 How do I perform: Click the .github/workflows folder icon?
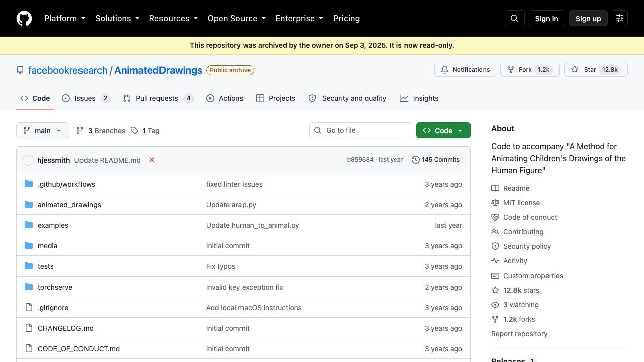29,184
